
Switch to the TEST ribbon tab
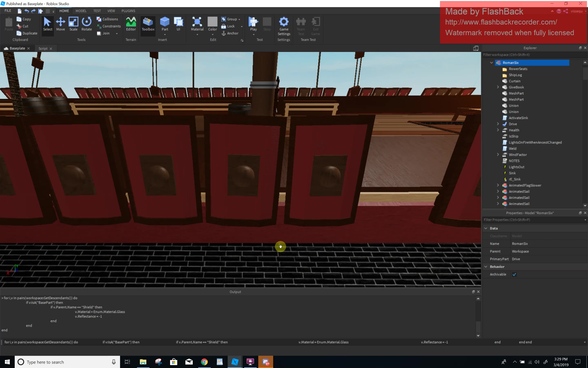click(x=97, y=11)
